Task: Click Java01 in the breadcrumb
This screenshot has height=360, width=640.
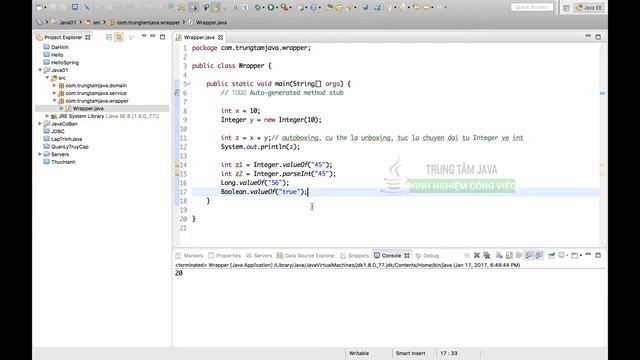Action: [67, 22]
